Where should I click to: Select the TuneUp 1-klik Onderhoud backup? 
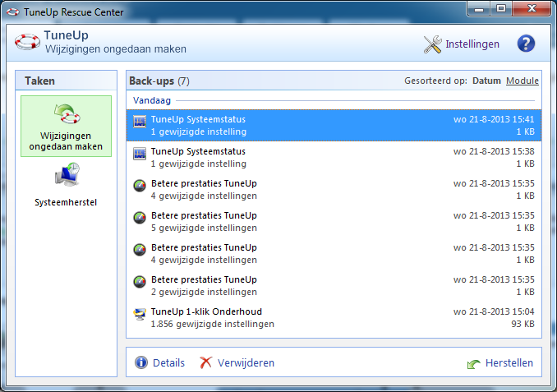[x=334, y=317]
